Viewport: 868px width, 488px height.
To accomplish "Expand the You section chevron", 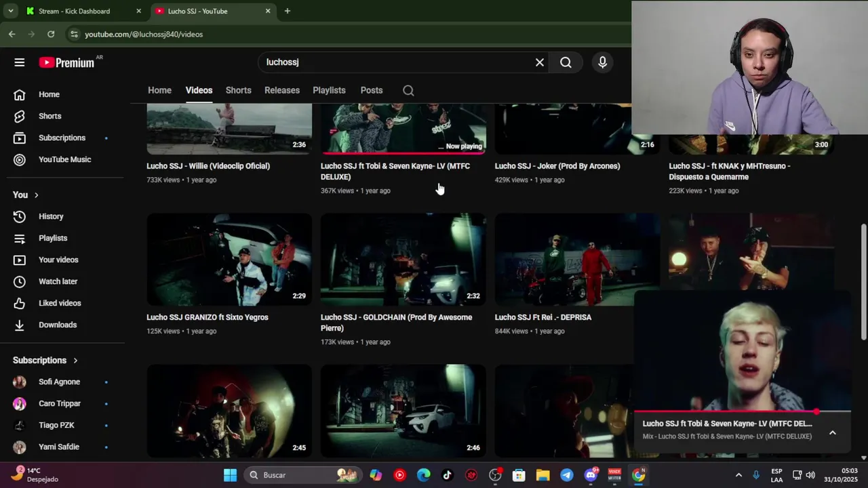I will 36,195.
